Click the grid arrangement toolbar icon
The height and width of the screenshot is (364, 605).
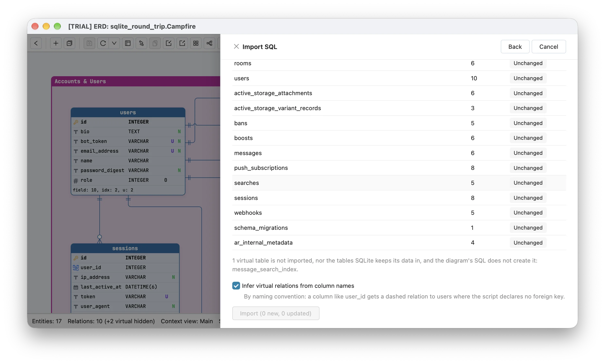point(196,43)
